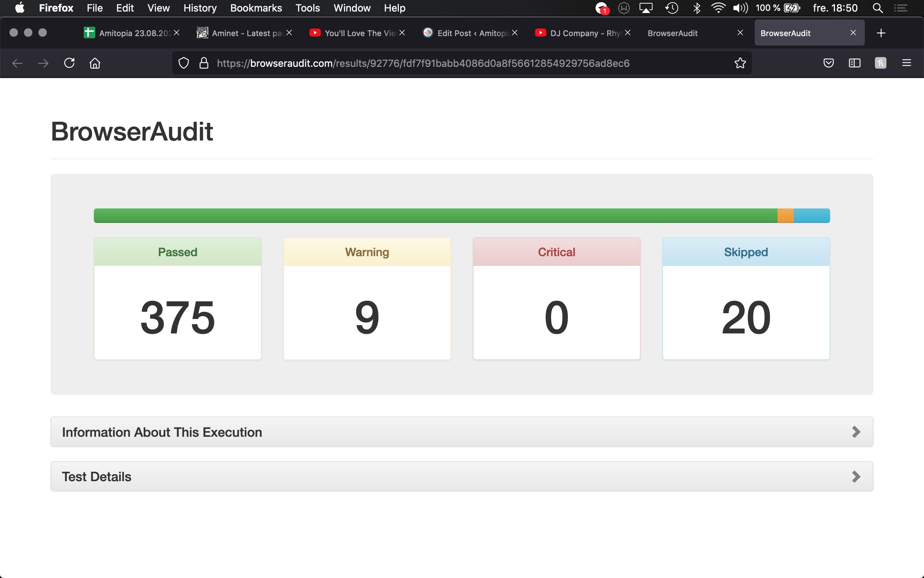Expand the Test Details panel
Screen dimensions: 924x578
[462, 477]
